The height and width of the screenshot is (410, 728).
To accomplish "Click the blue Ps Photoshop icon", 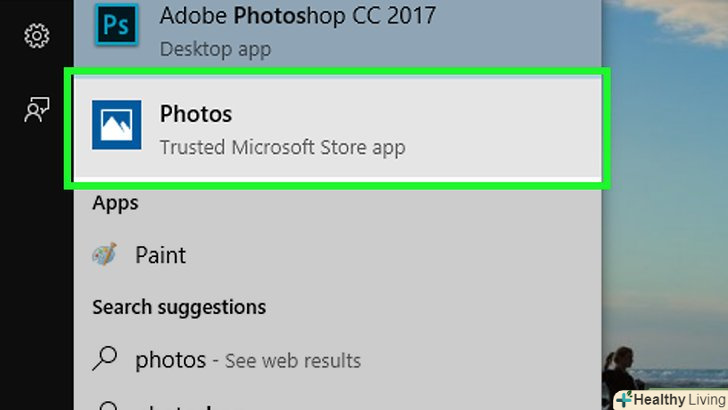I will tap(115, 25).
